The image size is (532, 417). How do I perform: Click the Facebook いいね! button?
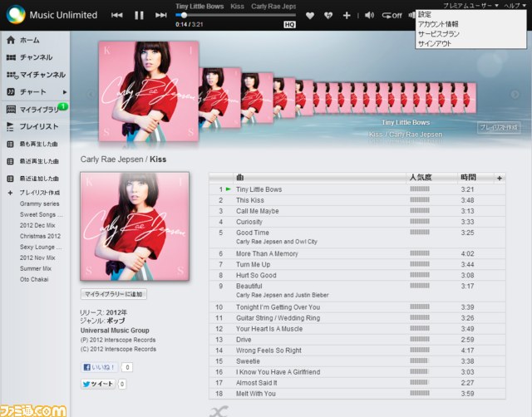click(100, 367)
